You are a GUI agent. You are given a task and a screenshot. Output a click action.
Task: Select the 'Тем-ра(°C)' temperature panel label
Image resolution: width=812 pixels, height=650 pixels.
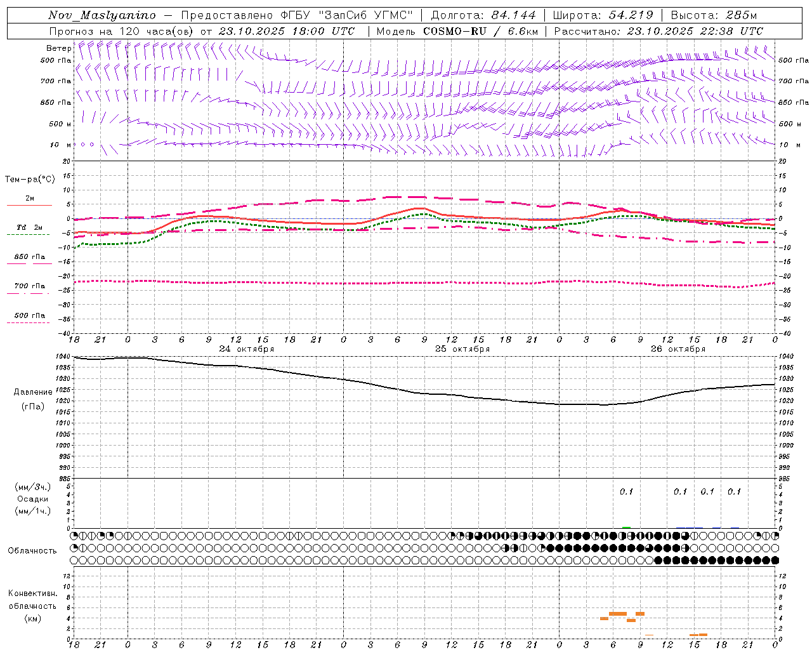pyautogui.click(x=30, y=180)
